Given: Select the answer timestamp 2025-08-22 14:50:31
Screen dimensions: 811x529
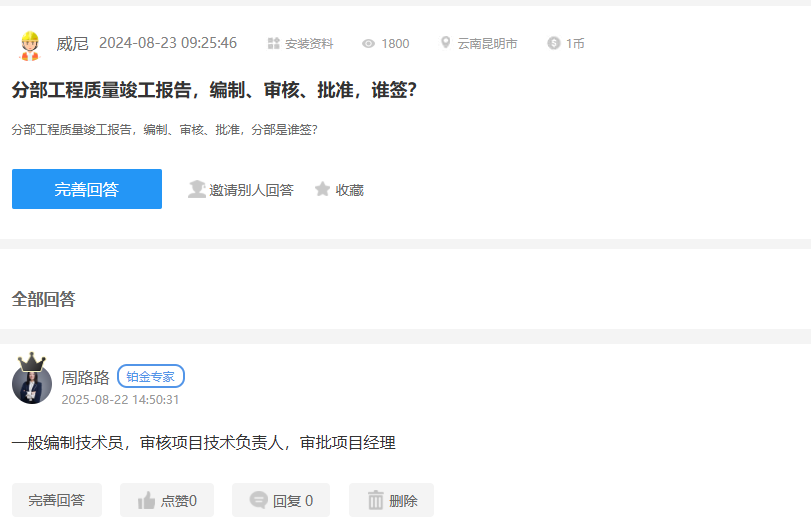Looking at the screenshot, I should pyautogui.click(x=120, y=400).
